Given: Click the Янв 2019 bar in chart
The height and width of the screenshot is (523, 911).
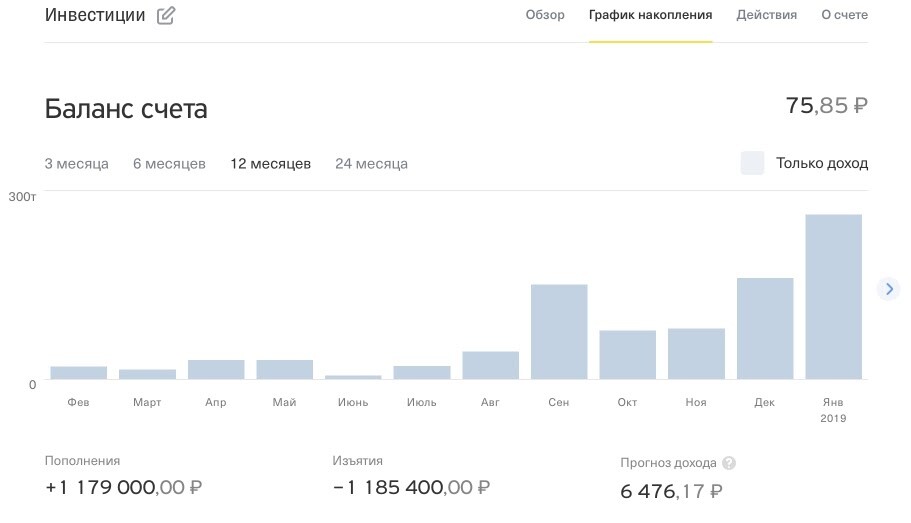Looking at the screenshot, I should pos(833,297).
